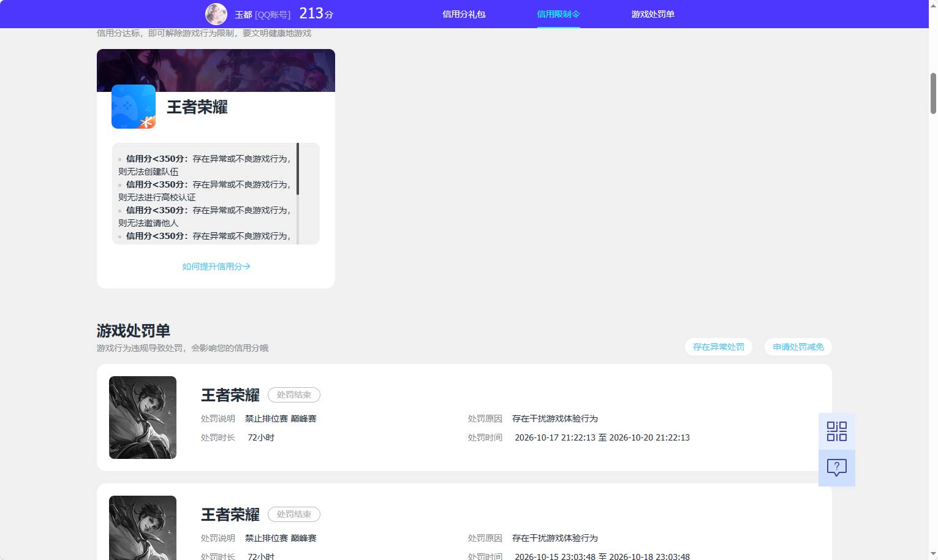938x560 pixels.
Task: Click the user avatar in the header
Action: [x=216, y=14]
